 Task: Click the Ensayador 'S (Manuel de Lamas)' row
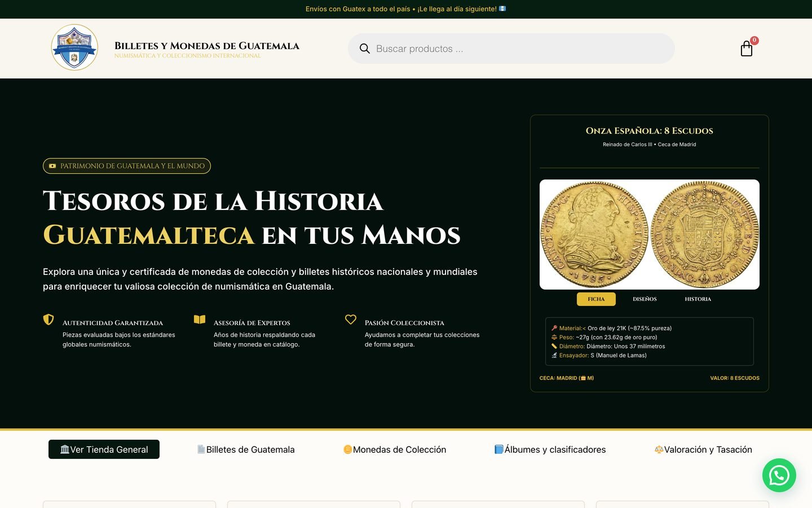[x=599, y=355]
